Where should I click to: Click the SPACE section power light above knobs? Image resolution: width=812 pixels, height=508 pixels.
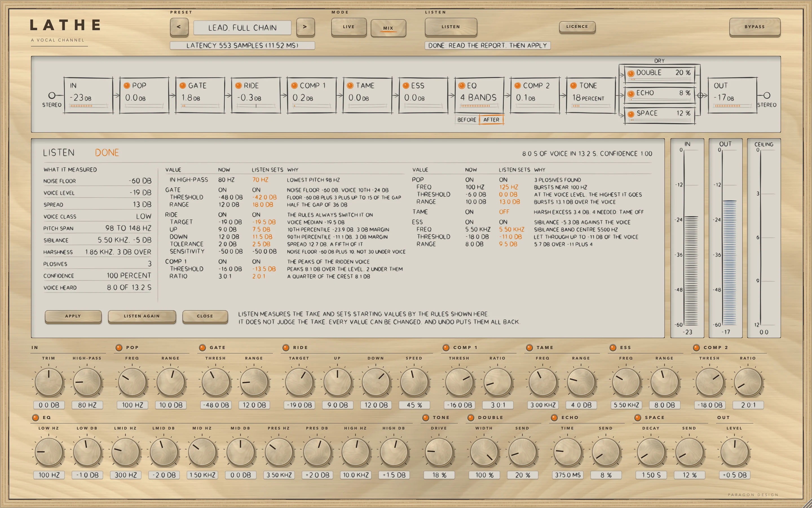638,418
